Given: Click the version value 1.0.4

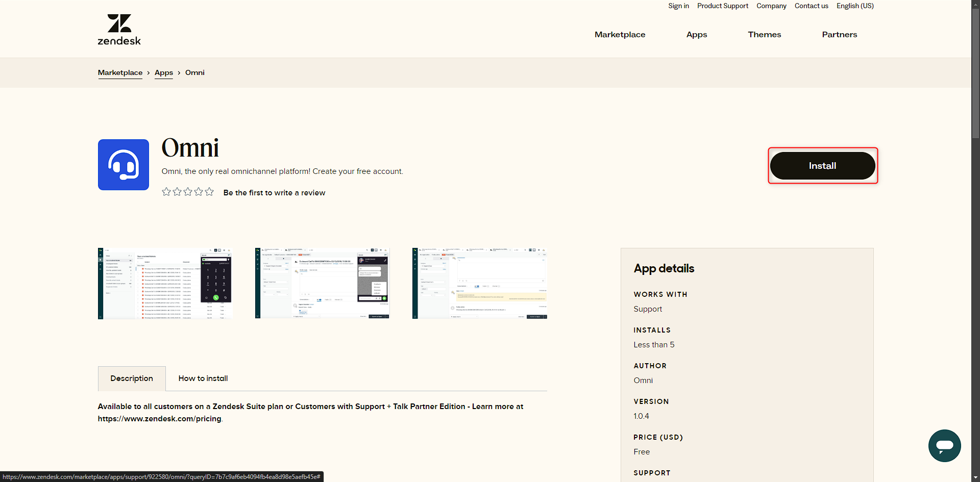Looking at the screenshot, I should [x=641, y=416].
